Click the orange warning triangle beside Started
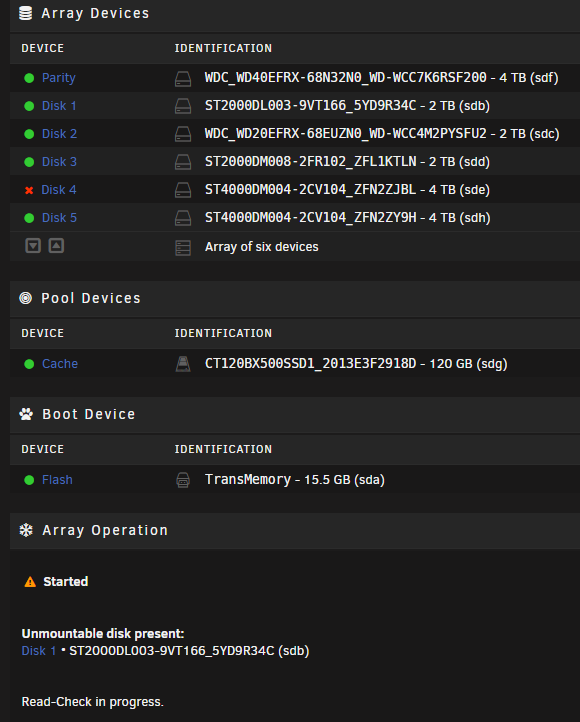 coord(30,582)
